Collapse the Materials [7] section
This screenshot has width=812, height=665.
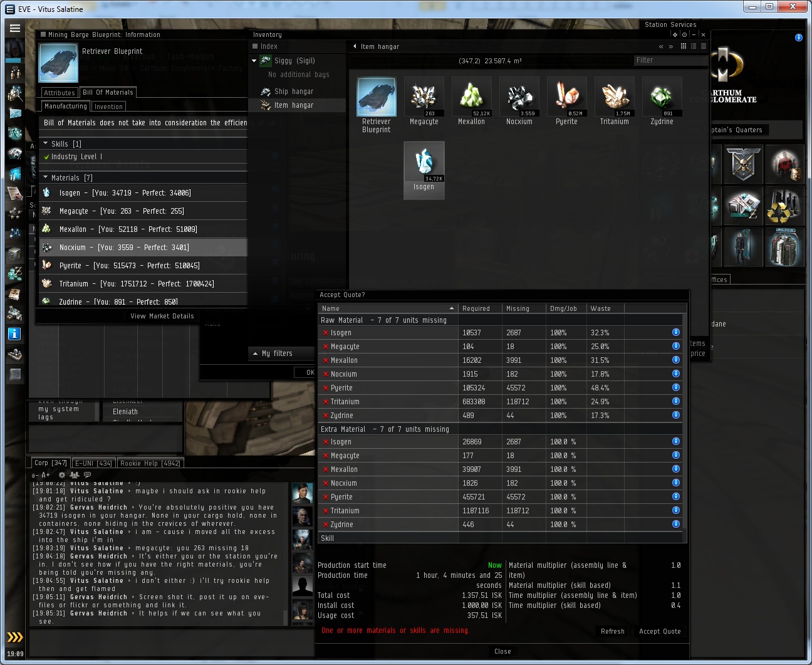coord(46,177)
